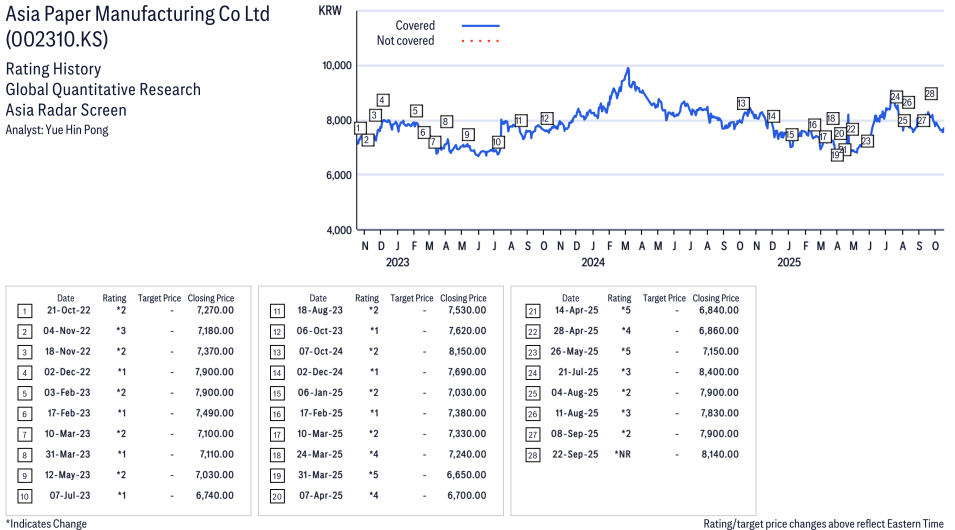955x530 pixels.
Task: Select chart marker 13 near late 2024
Action: click(742, 104)
